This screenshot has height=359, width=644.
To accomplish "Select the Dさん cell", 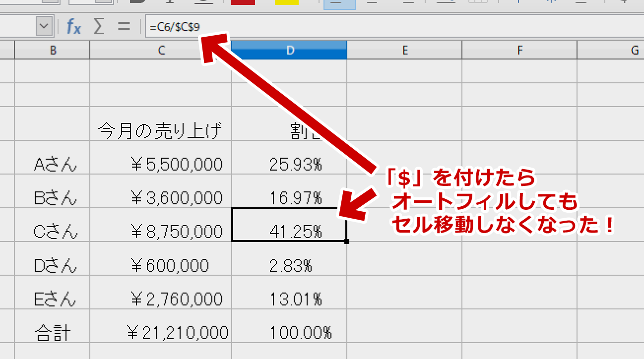I will [53, 259].
